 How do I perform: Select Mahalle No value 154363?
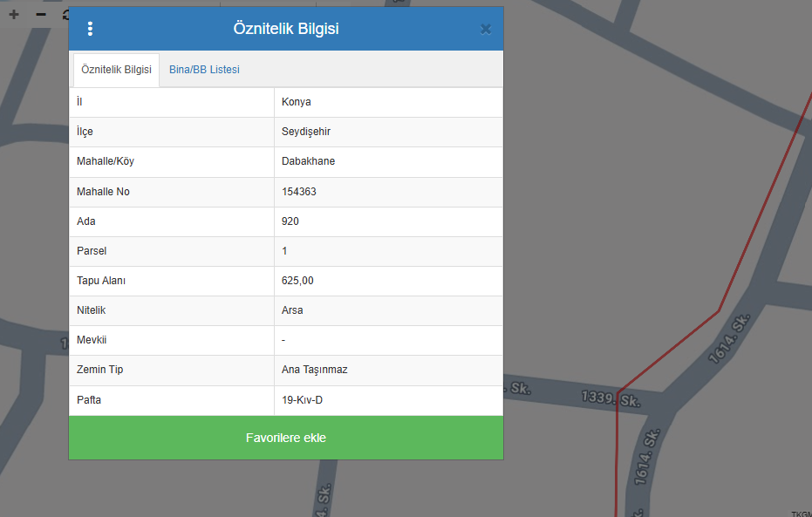pos(299,191)
